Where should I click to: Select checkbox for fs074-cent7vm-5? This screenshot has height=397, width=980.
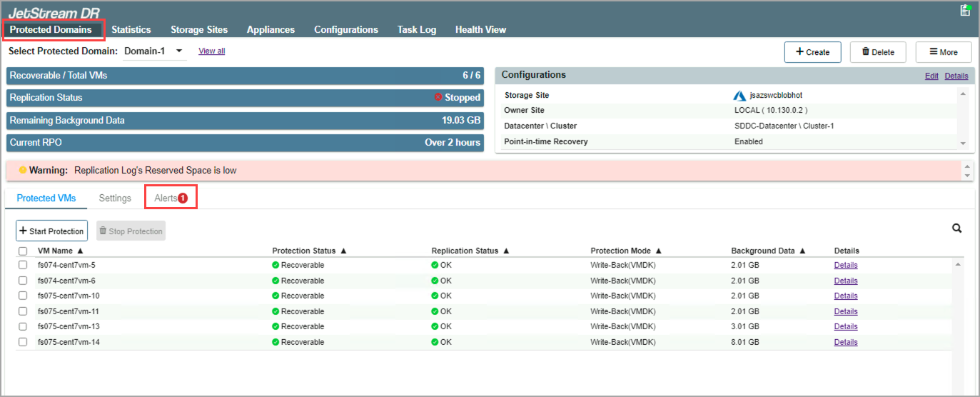[x=23, y=265]
